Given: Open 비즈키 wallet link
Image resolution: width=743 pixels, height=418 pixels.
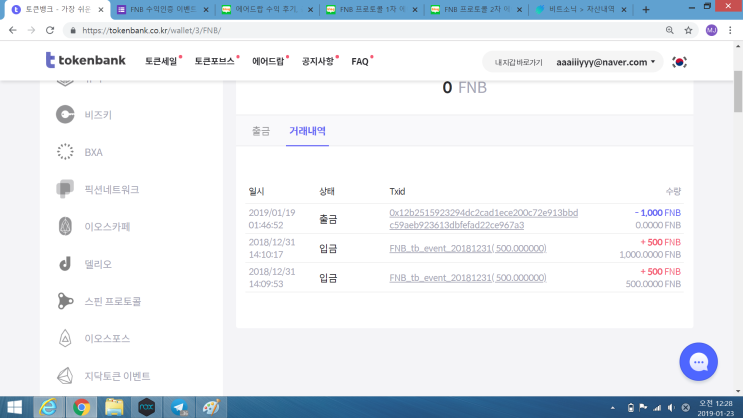Looking at the screenshot, I should point(98,115).
